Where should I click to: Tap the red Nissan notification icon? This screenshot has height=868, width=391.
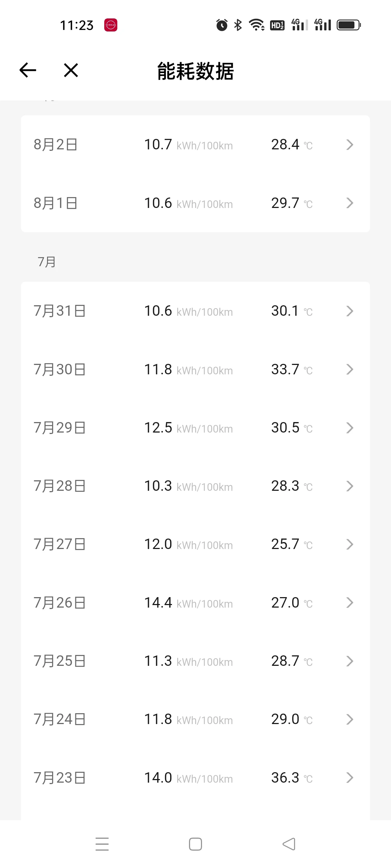click(x=111, y=25)
